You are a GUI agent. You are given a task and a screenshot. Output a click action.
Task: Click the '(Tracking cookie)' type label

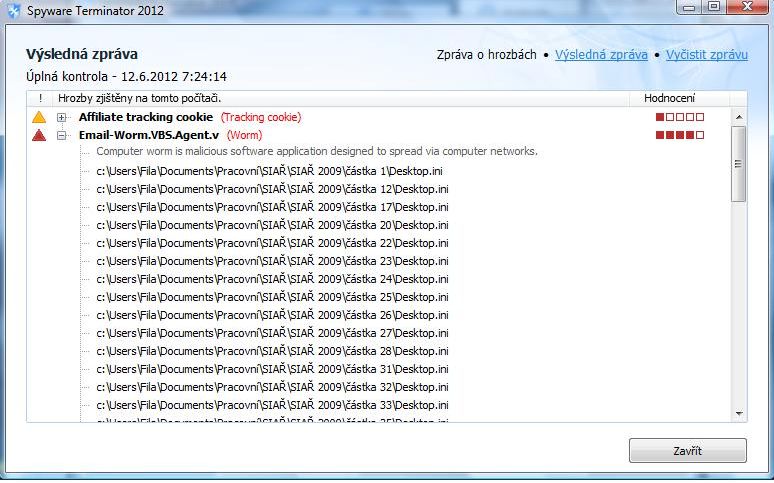tap(261, 117)
